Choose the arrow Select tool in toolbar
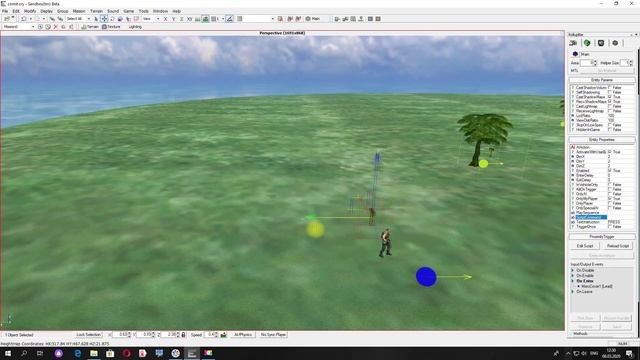 pos(96,19)
